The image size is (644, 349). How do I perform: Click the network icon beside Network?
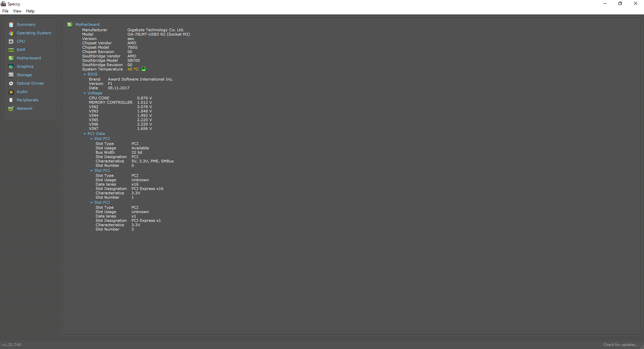coord(11,108)
